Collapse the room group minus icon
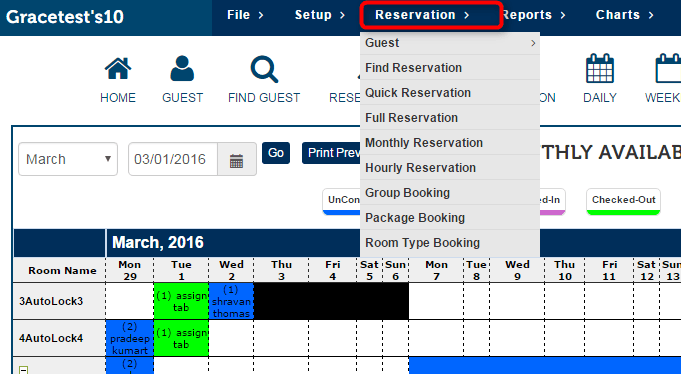Screen dimensions: 681x374 coord(23,370)
